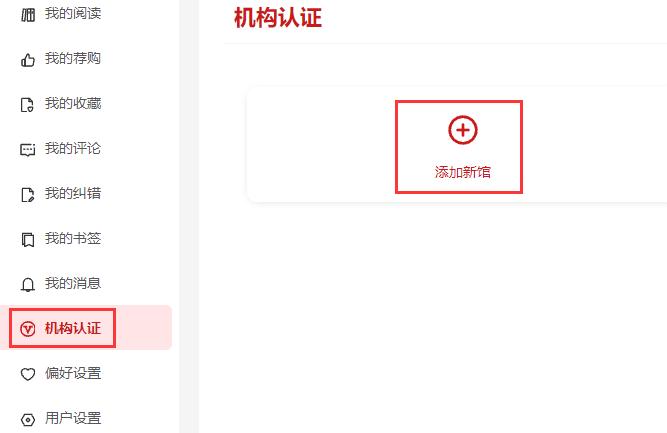Click the edit page icon beside 我的纠错
Viewport: 667px width, 433px height.
28,195
